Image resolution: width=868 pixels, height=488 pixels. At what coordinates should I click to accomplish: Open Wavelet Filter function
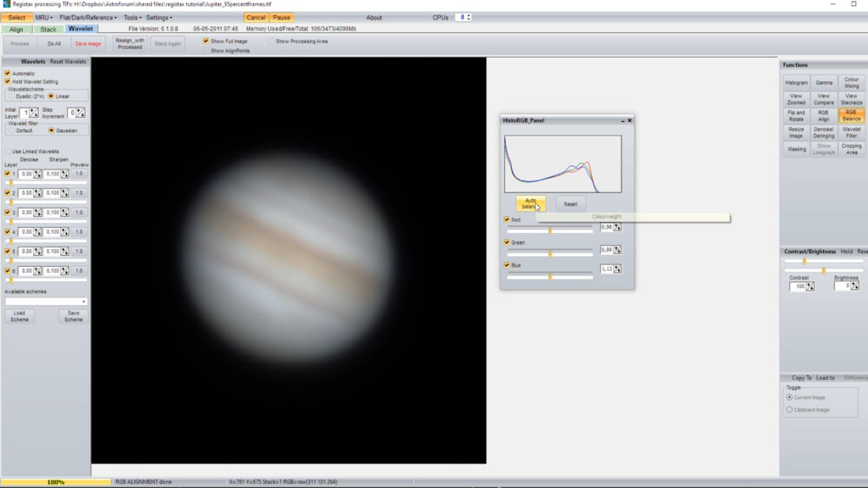(x=851, y=132)
